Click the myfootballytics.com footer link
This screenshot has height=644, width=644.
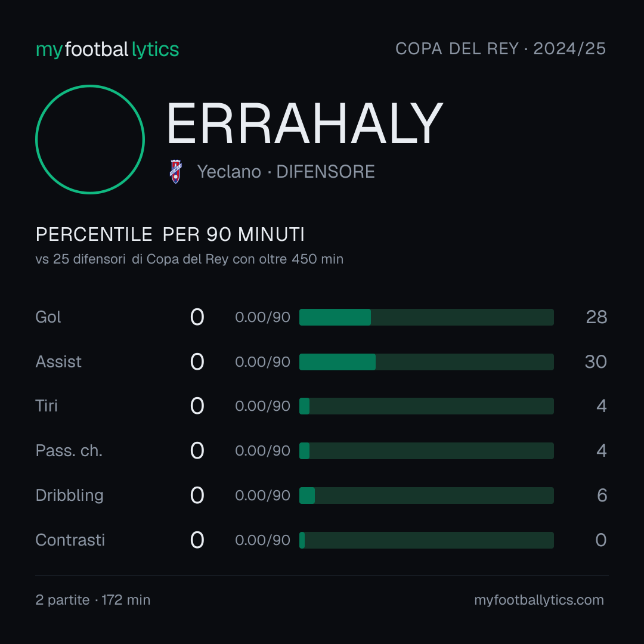click(539, 600)
